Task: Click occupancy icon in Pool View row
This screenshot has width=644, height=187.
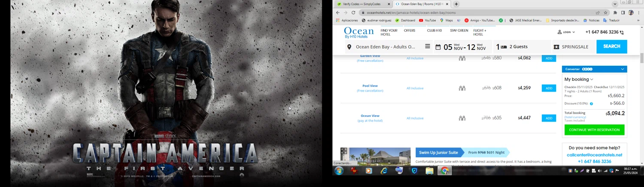Action: pos(462,88)
